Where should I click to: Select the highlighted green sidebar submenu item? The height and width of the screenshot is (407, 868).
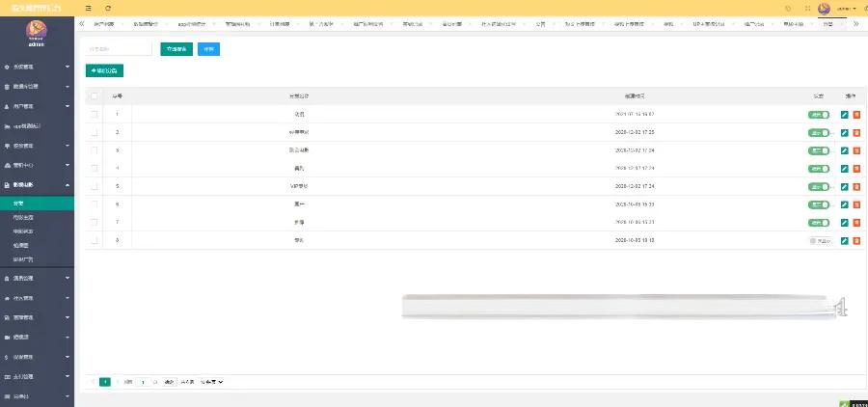pyautogui.click(x=37, y=203)
